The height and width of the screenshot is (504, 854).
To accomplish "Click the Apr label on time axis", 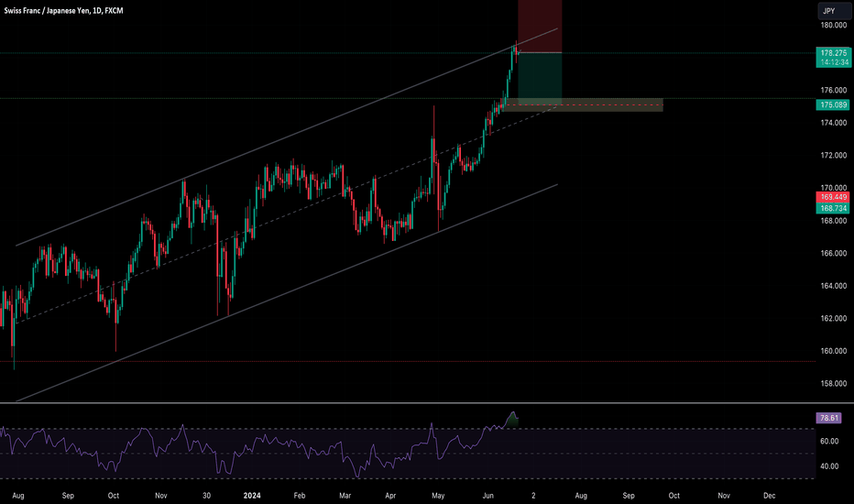I will pos(390,495).
